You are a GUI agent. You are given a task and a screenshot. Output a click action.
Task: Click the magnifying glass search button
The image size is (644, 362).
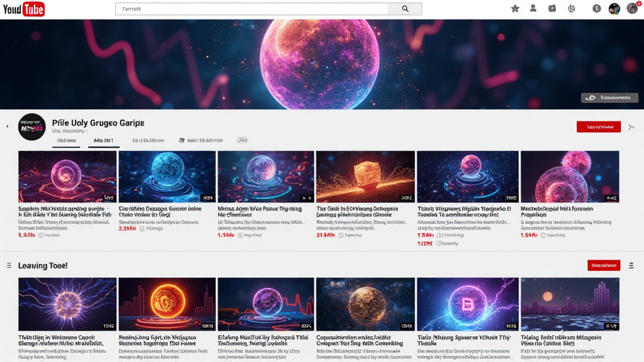tap(404, 9)
